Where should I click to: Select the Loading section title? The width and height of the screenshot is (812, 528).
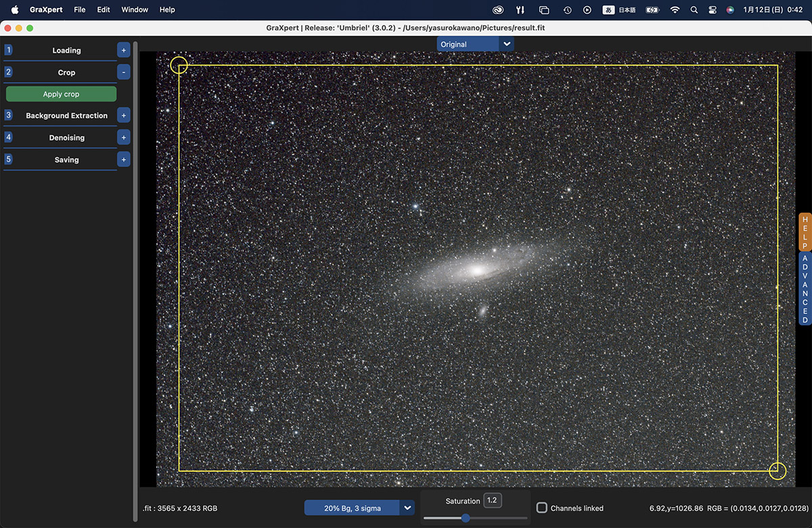coord(66,51)
